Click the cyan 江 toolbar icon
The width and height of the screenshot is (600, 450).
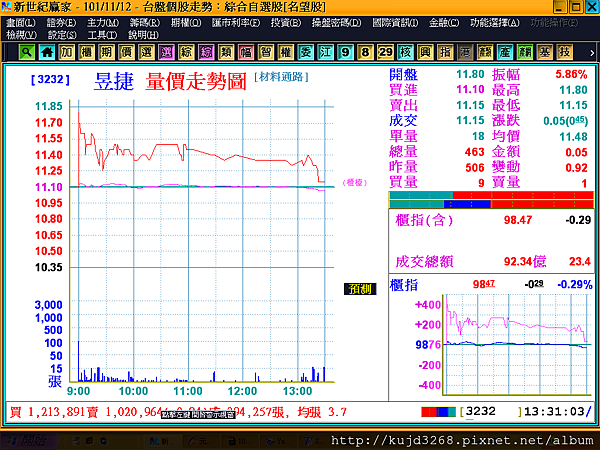pos(325,52)
